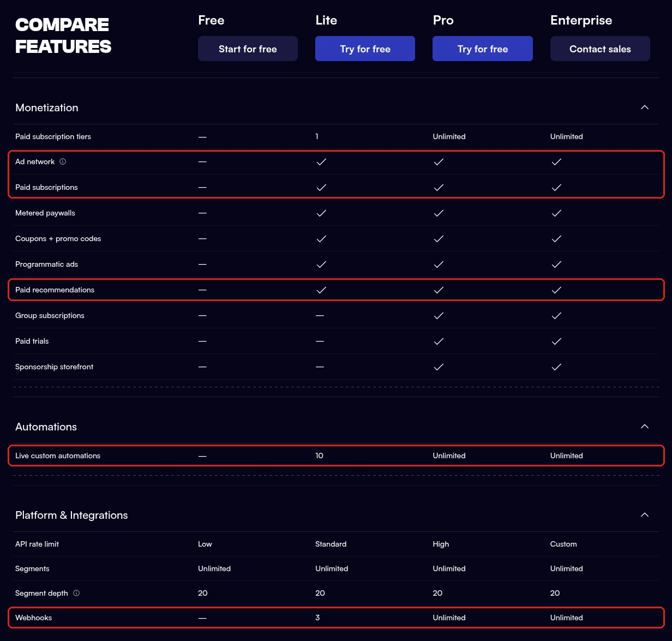This screenshot has width=672, height=641.
Task: Click the Paid subscription tiers row label
Action: (53, 136)
